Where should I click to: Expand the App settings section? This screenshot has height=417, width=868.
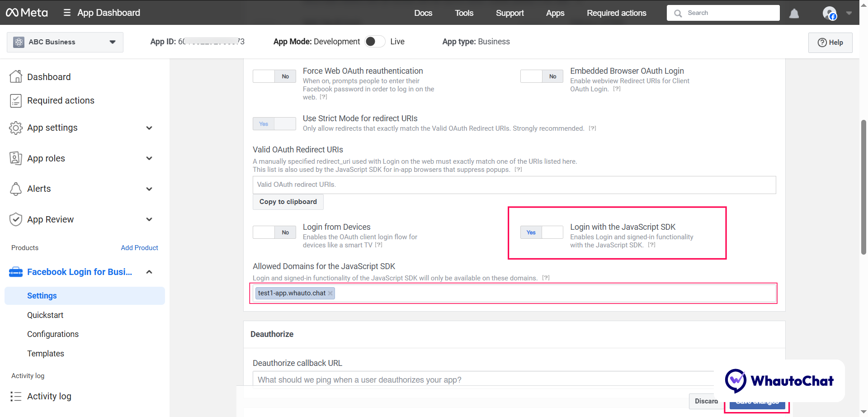(149, 128)
